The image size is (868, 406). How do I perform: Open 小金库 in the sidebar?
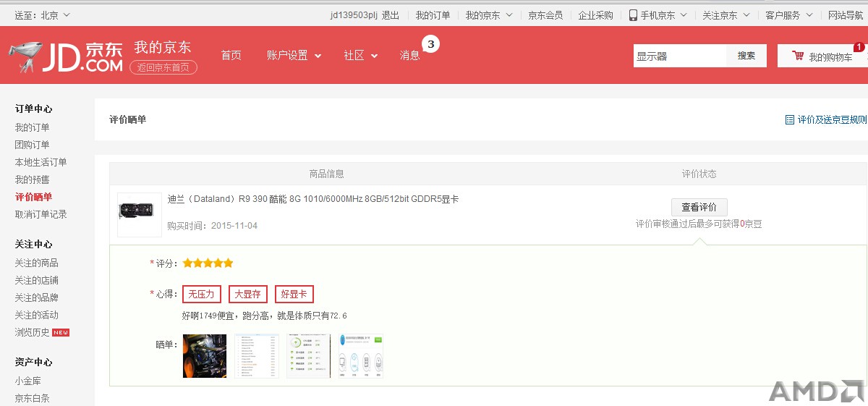pyautogui.click(x=28, y=381)
